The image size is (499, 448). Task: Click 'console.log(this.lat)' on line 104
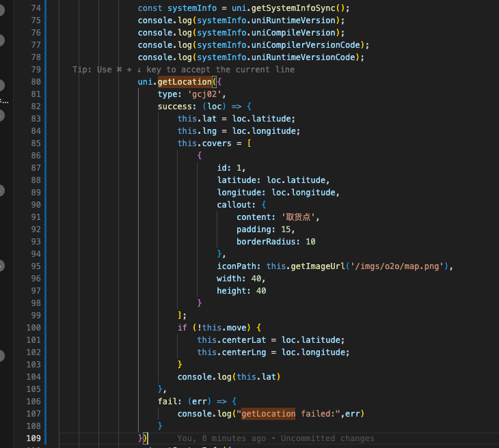click(229, 377)
